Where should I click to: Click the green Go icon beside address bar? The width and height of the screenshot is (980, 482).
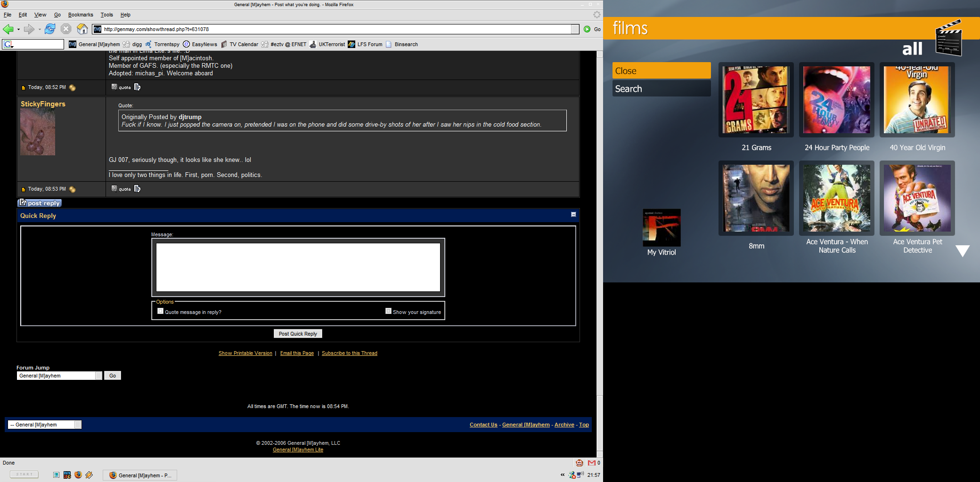pos(587,29)
